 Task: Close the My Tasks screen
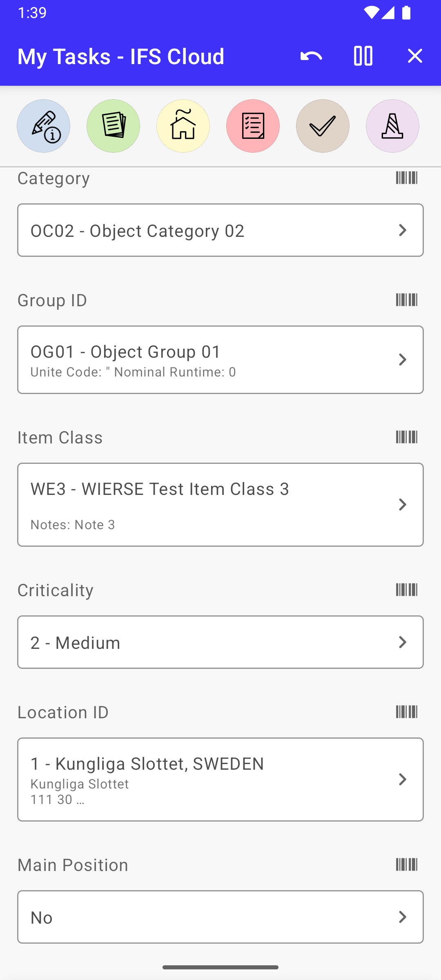(x=415, y=56)
